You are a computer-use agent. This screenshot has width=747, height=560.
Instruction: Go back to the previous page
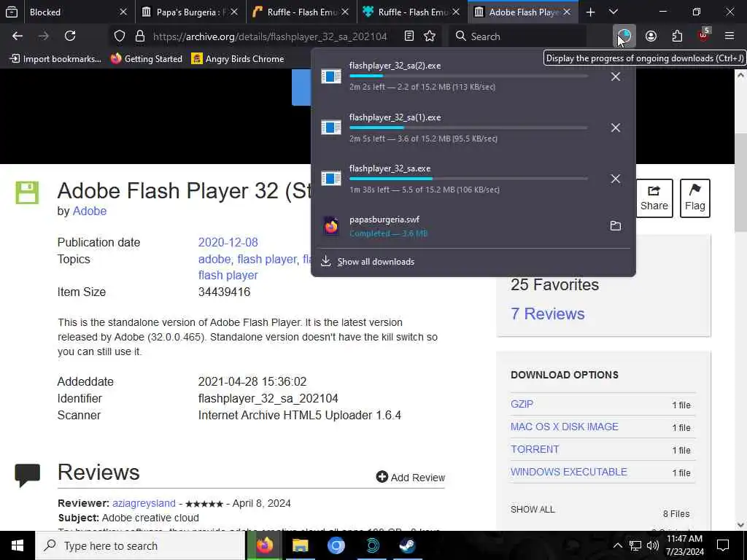coord(18,36)
